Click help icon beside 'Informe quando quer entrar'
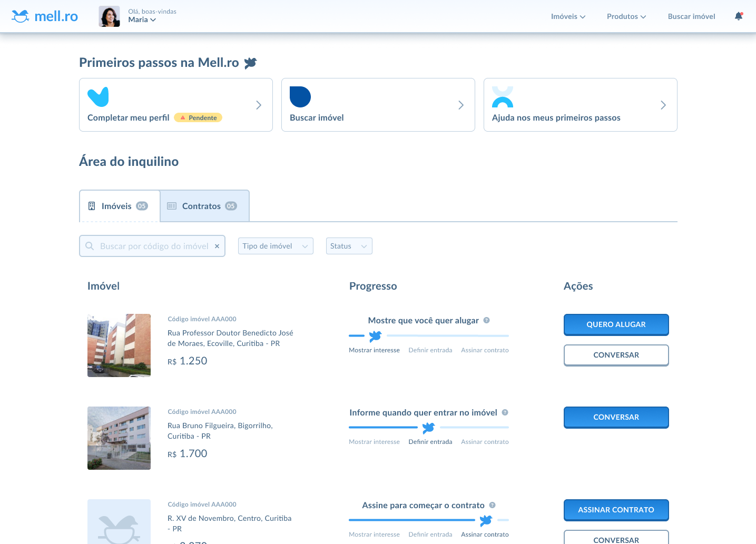Screen dimensions: 756x544 coord(505,412)
